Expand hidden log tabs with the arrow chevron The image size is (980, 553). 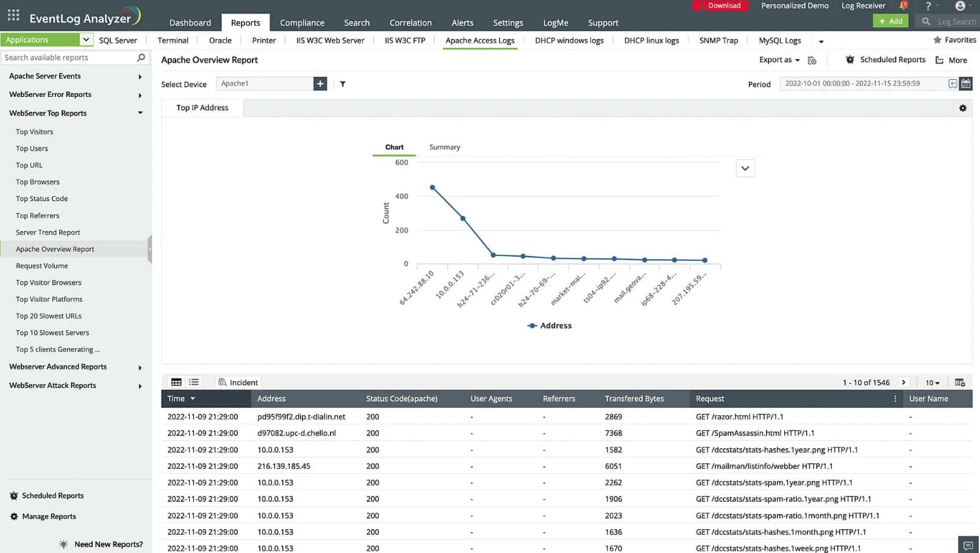click(x=821, y=41)
